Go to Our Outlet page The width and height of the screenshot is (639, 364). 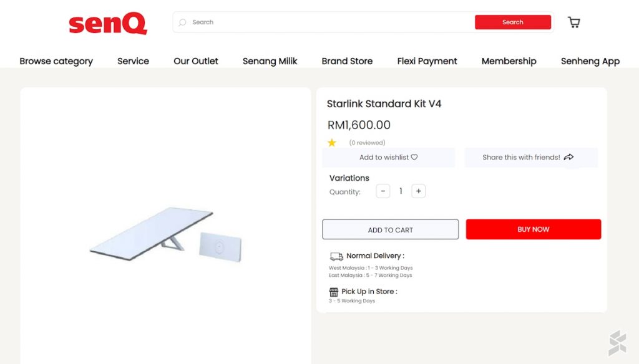pyautogui.click(x=196, y=61)
